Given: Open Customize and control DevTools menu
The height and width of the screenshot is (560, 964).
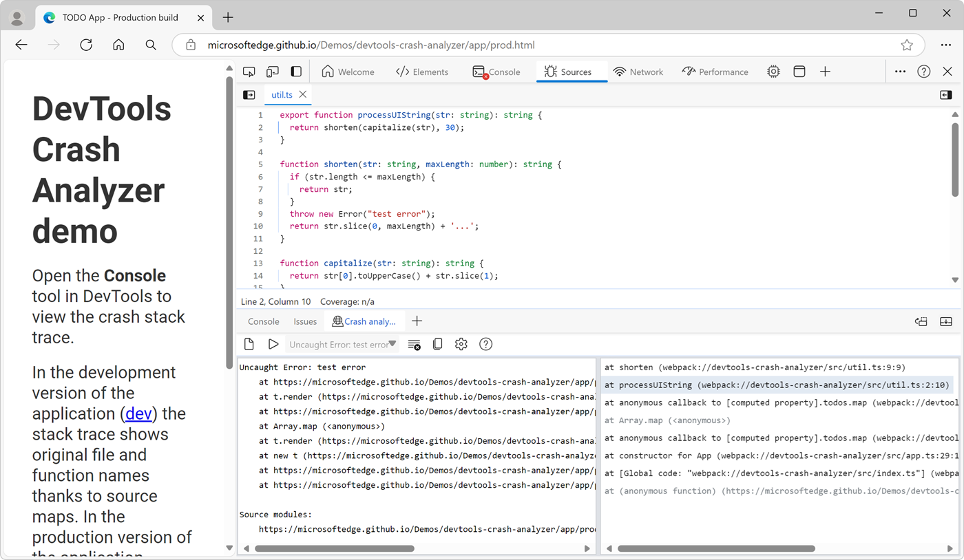Looking at the screenshot, I should pos(900,72).
